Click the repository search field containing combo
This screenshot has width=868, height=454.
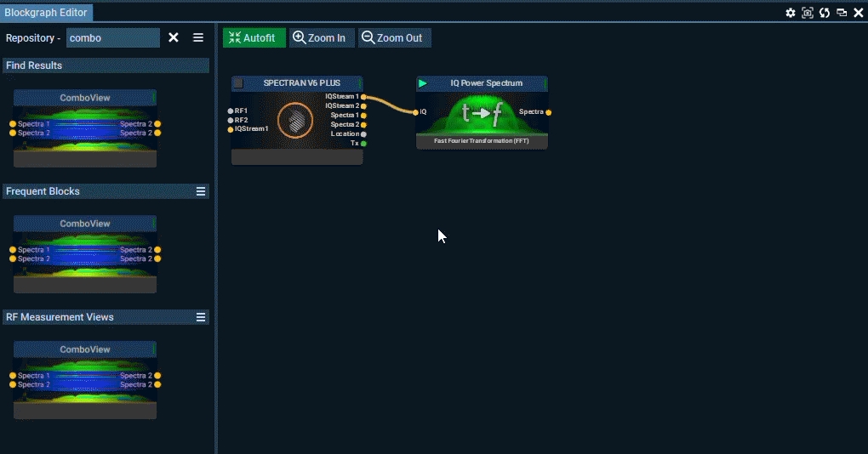112,37
